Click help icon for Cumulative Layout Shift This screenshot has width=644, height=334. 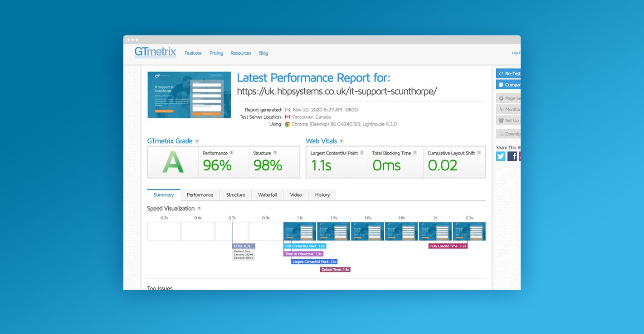[479, 153]
